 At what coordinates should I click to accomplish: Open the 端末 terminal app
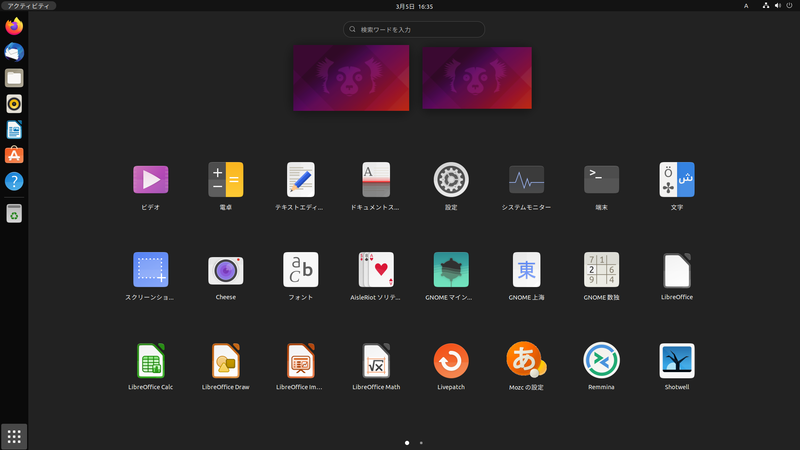[602, 180]
